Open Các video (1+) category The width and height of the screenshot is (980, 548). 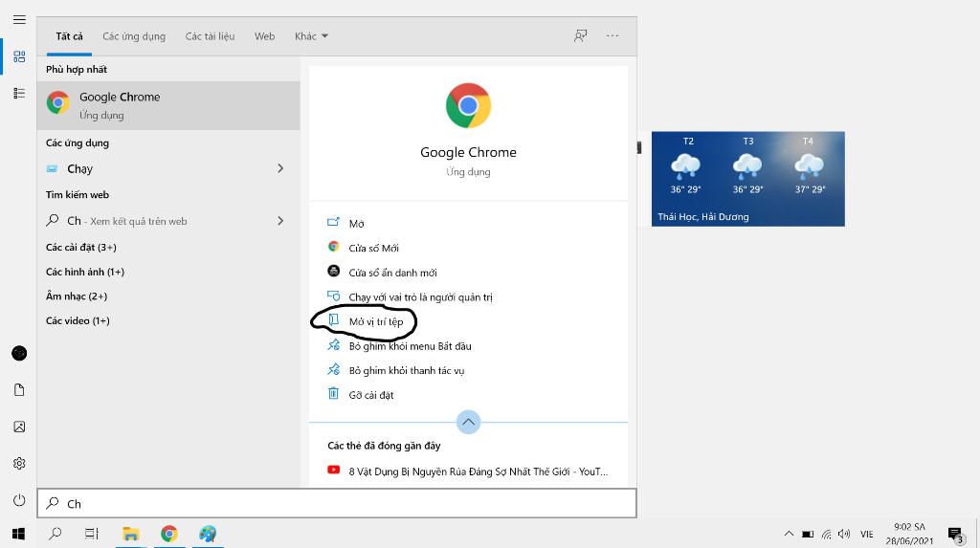[x=78, y=320]
